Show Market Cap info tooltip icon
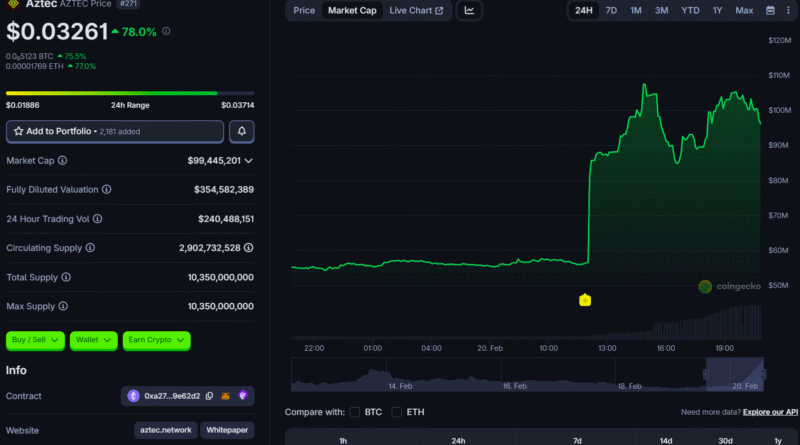 tap(62, 160)
